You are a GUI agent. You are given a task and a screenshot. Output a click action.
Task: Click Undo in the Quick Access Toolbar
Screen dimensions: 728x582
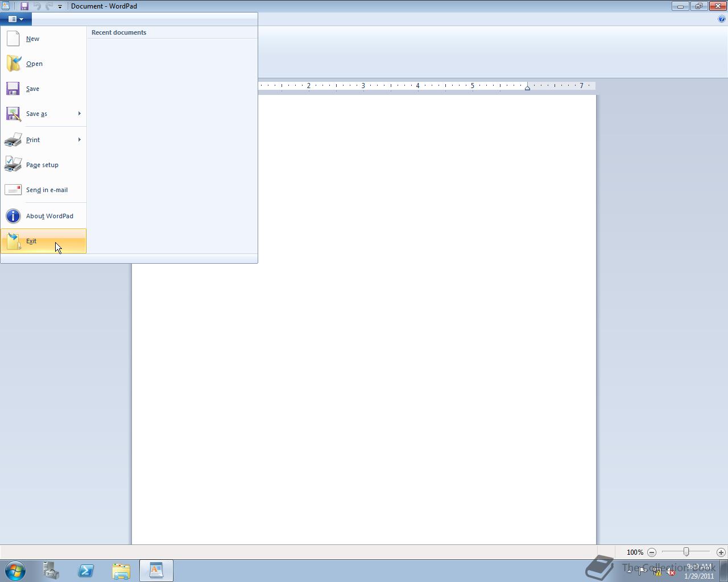[x=37, y=6]
